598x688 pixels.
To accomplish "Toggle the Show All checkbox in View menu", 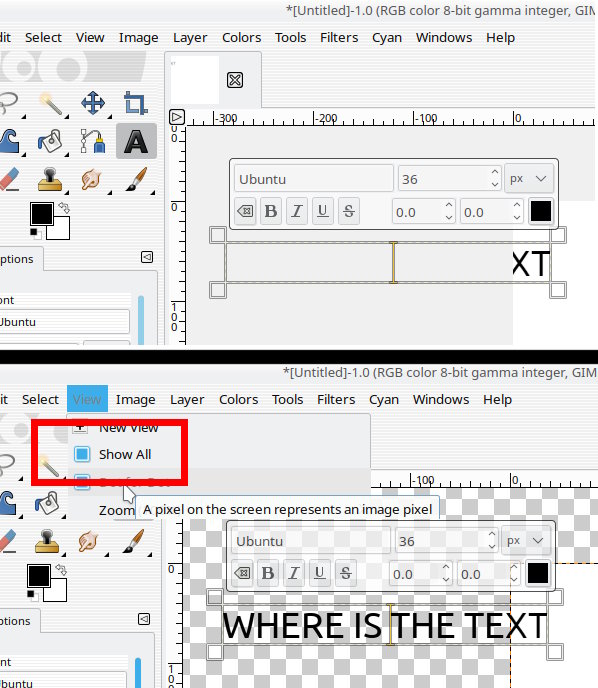I will click(x=82, y=454).
